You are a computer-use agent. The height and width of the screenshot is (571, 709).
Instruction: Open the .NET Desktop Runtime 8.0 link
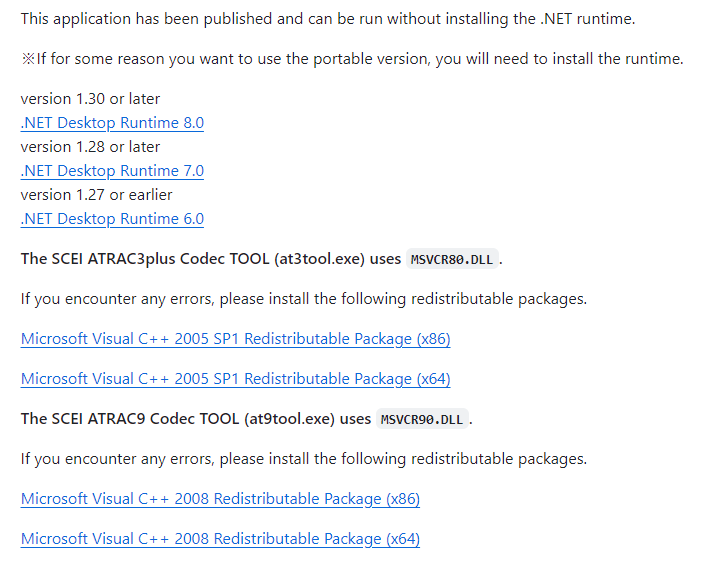tap(112, 123)
